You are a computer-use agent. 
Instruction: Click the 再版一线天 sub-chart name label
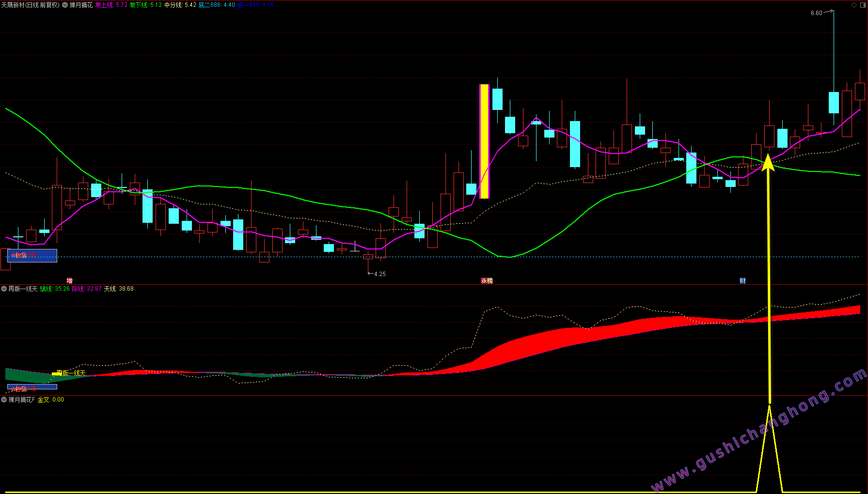pos(23,289)
